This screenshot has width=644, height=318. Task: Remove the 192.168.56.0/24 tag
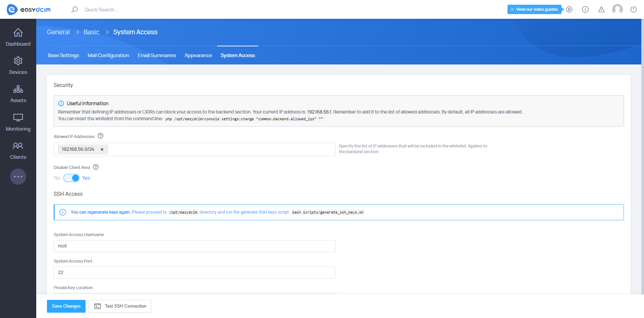[x=102, y=149]
